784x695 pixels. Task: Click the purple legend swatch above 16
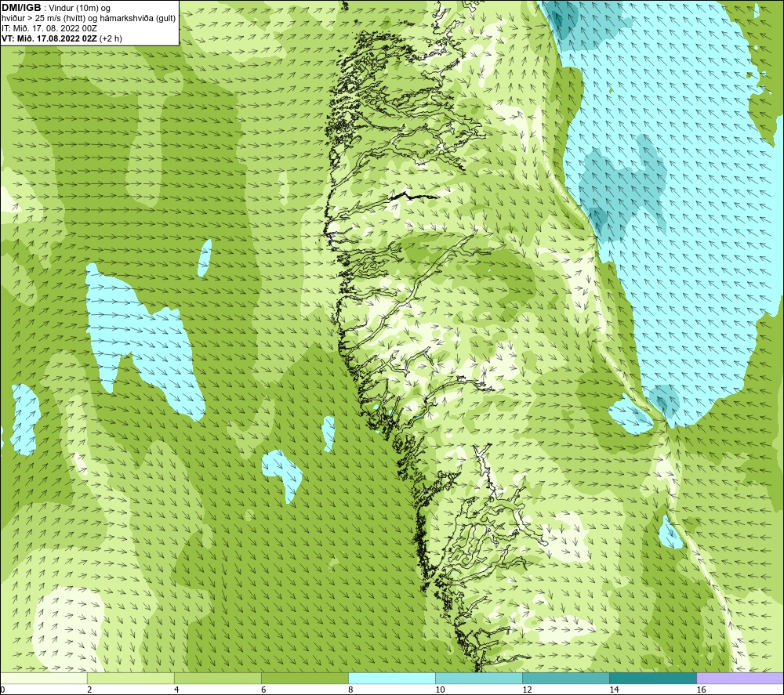click(740, 678)
